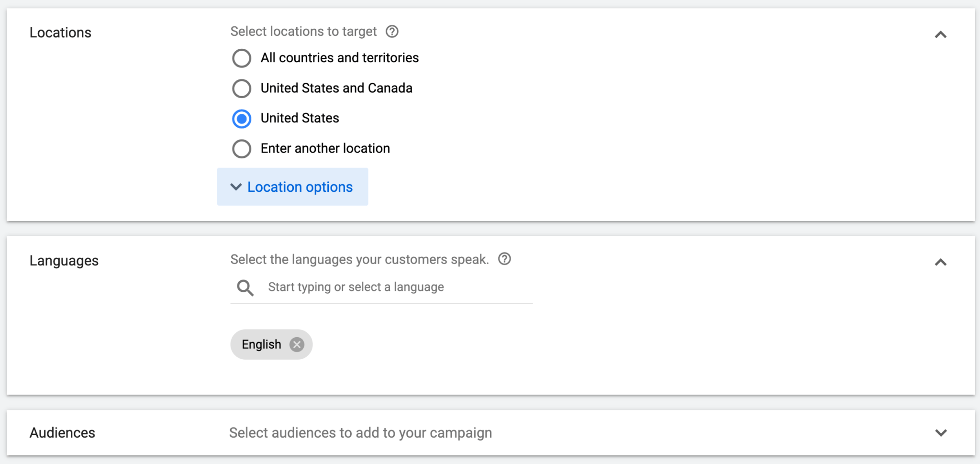Click the collapse arrow for the Languages section
Screen dimensions: 980x464
[940, 262]
